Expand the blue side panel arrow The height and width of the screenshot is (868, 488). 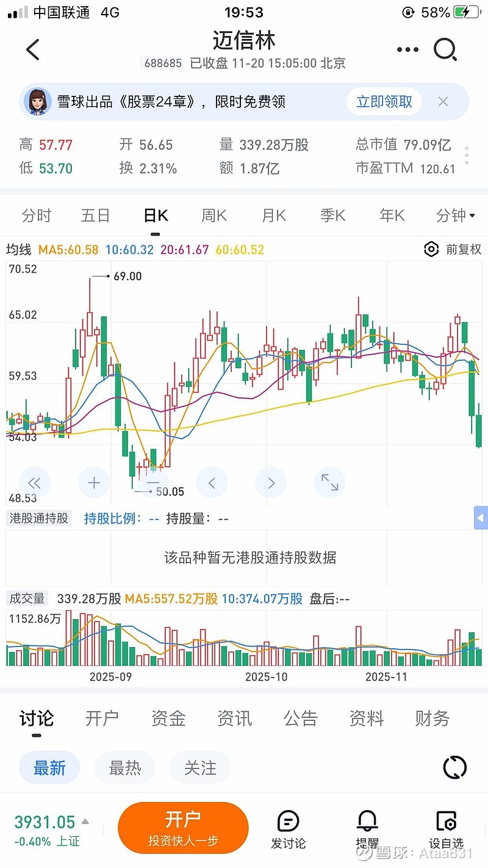pos(481,518)
